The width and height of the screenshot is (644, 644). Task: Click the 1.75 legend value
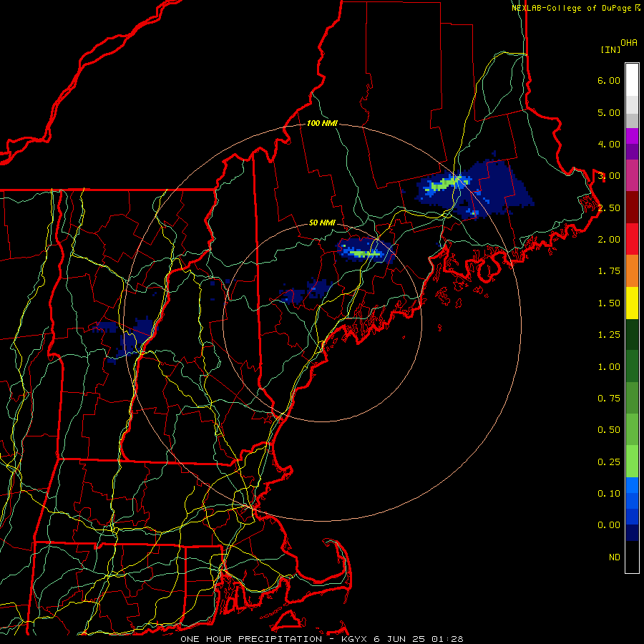[x=609, y=271]
